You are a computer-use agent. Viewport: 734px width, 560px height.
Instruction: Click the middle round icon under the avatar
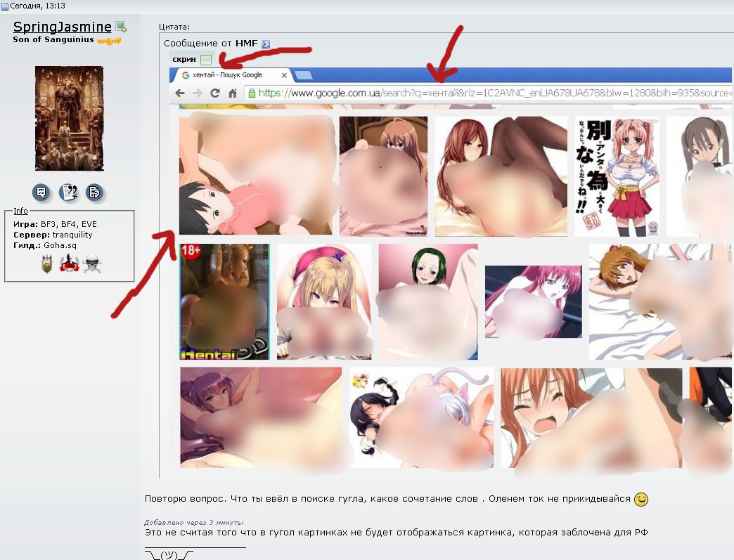pyautogui.click(x=68, y=192)
